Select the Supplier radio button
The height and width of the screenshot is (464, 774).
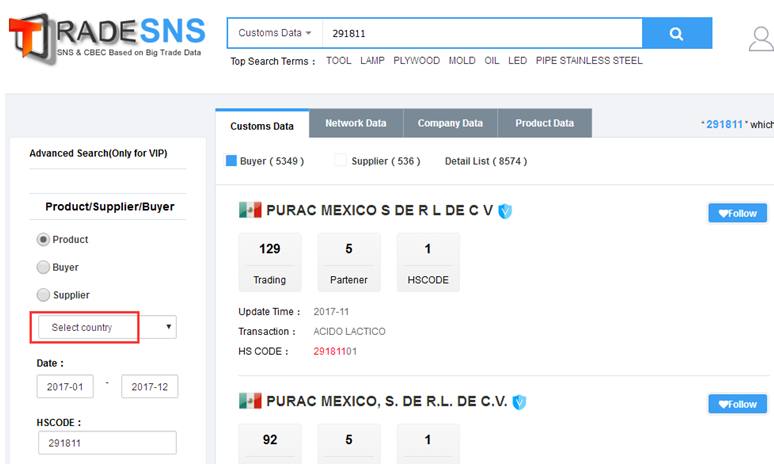point(43,295)
